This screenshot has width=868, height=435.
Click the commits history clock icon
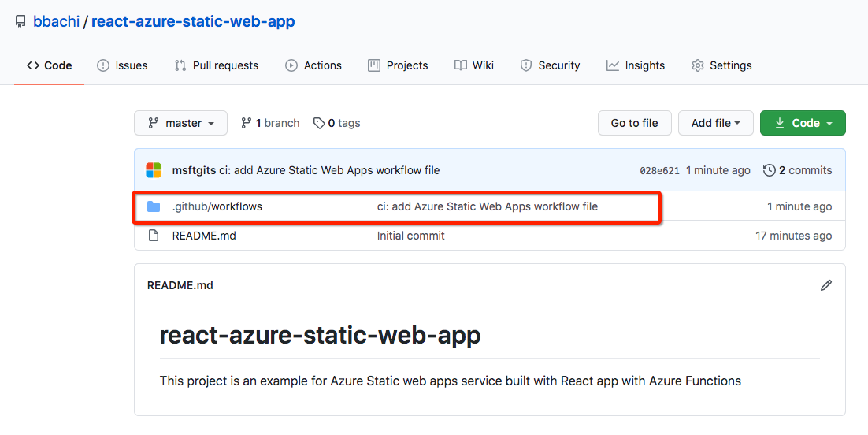click(769, 170)
